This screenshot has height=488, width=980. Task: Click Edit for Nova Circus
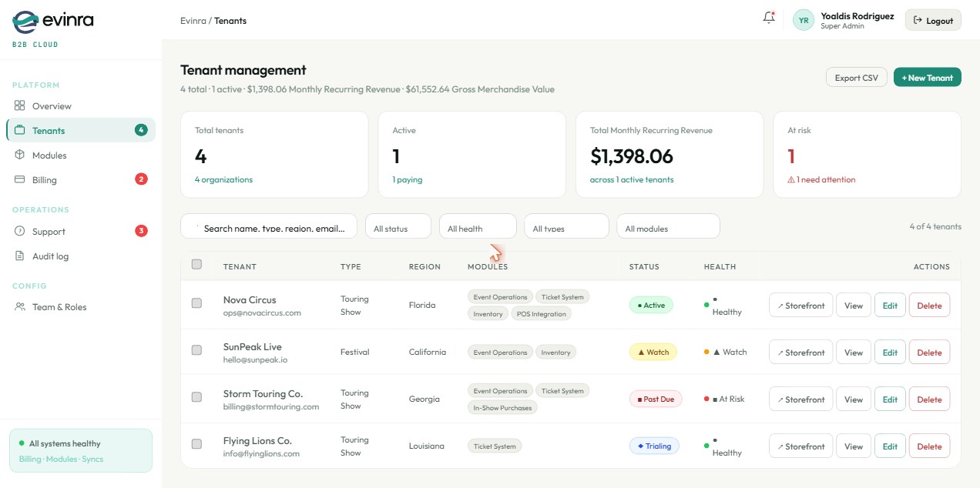(890, 306)
